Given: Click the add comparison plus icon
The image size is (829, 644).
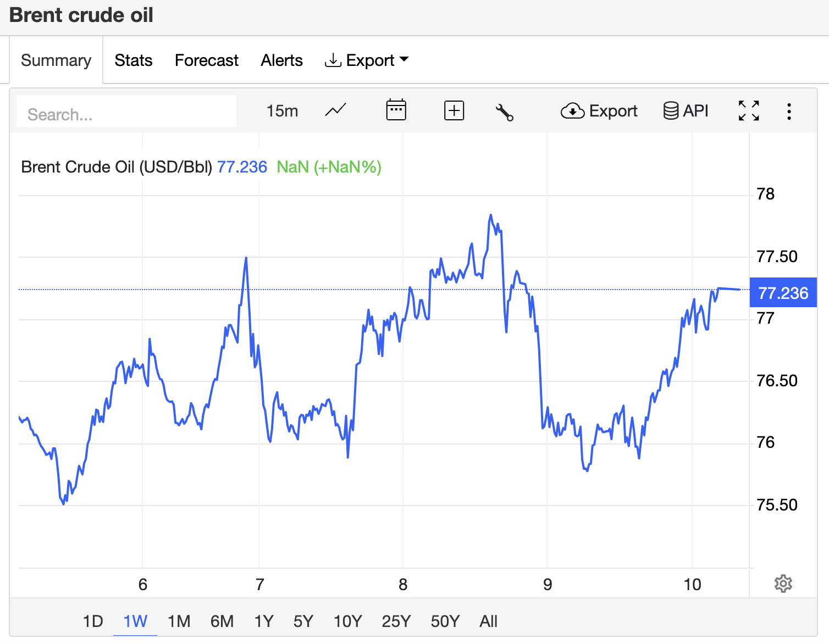Looking at the screenshot, I should 454,110.
